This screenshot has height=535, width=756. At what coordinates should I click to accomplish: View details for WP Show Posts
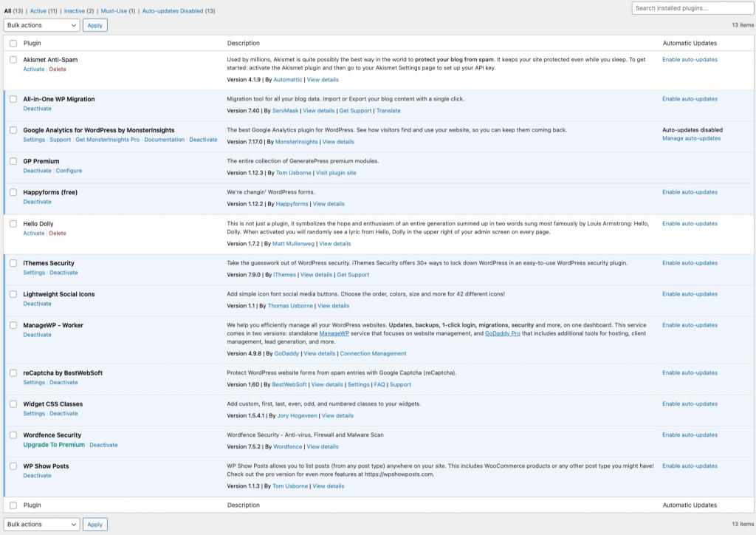click(329, 486)
